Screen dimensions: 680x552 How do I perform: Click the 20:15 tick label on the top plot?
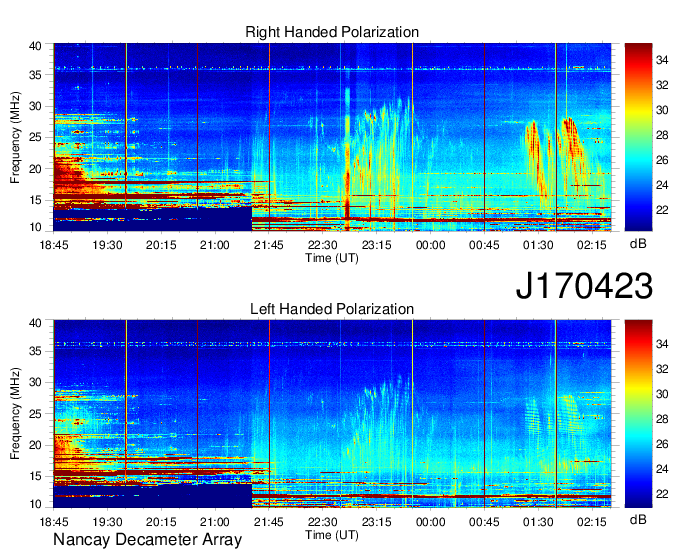(161, 245)
